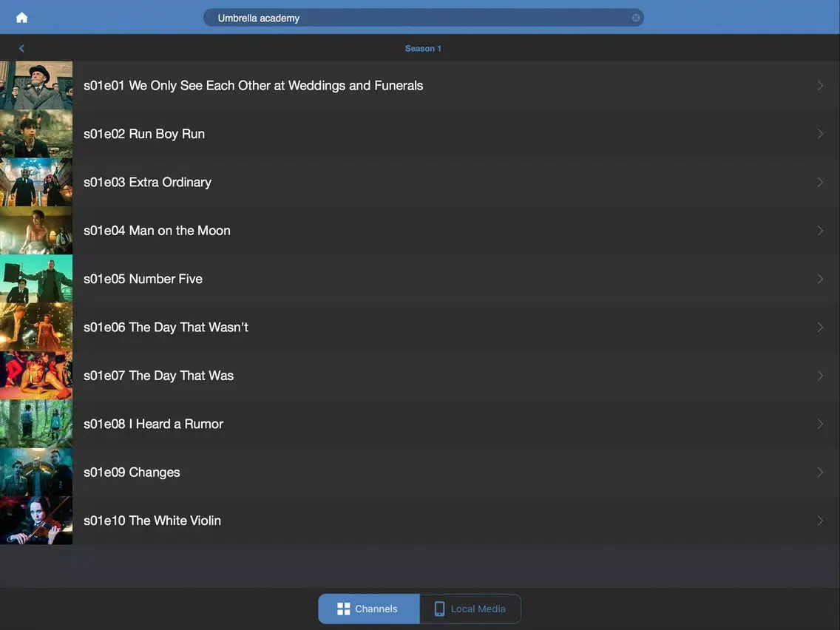Select the Man on the Moon thumbnail
The height and width of the screenshot is (630, 840).
click(36, 231)
